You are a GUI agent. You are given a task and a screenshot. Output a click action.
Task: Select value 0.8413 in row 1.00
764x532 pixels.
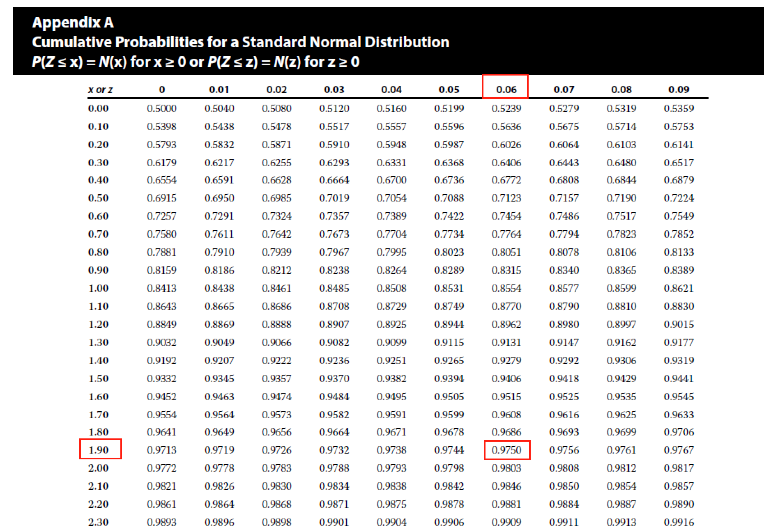coord(162,288)
